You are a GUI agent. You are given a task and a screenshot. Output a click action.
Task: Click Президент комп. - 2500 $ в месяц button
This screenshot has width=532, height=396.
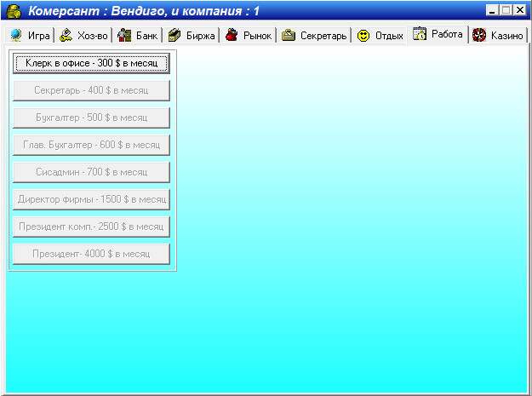91,227
